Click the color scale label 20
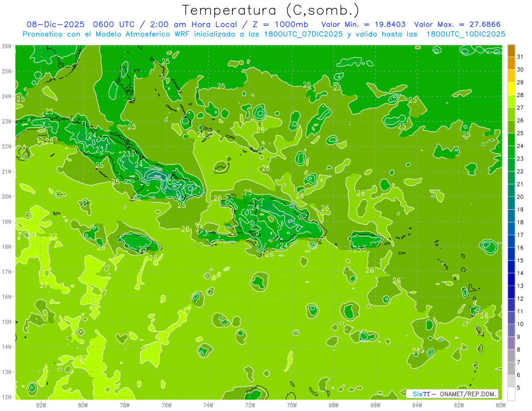 (520, 197)
